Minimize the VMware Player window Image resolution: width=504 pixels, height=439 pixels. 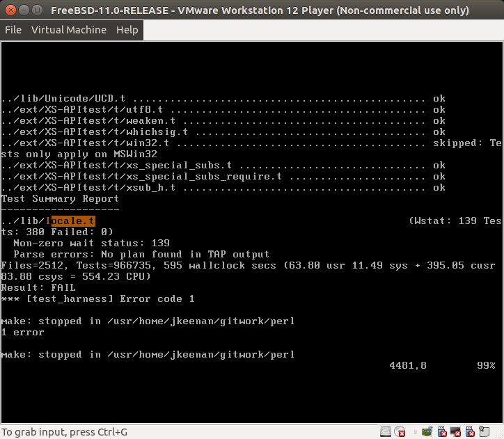click(x=23, y=10)
